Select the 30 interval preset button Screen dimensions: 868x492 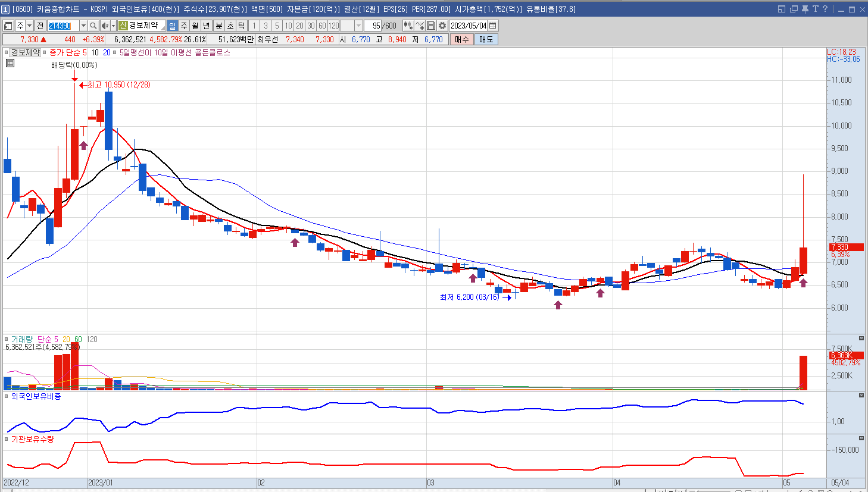(311, 26)
